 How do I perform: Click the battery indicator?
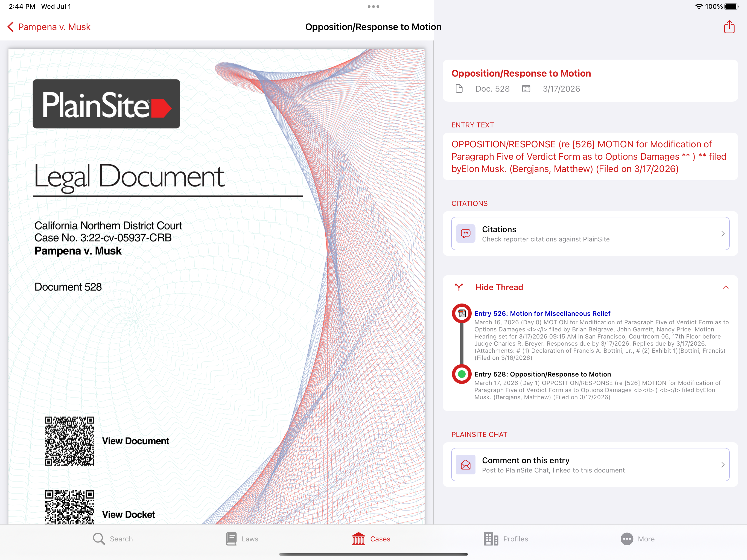(x=731, y=6)
